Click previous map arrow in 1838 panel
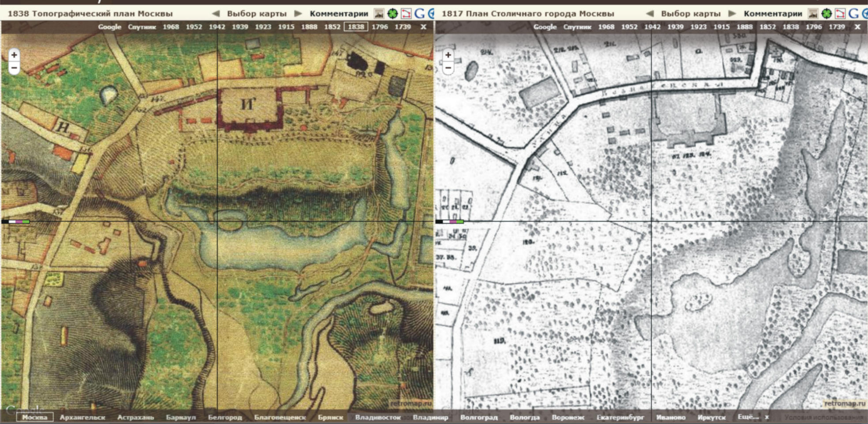868x424 pixels. click(x=216, y=14)
